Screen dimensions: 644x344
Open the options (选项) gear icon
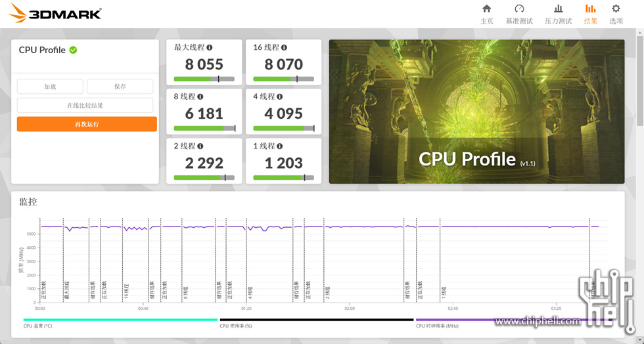pos(616,9)
